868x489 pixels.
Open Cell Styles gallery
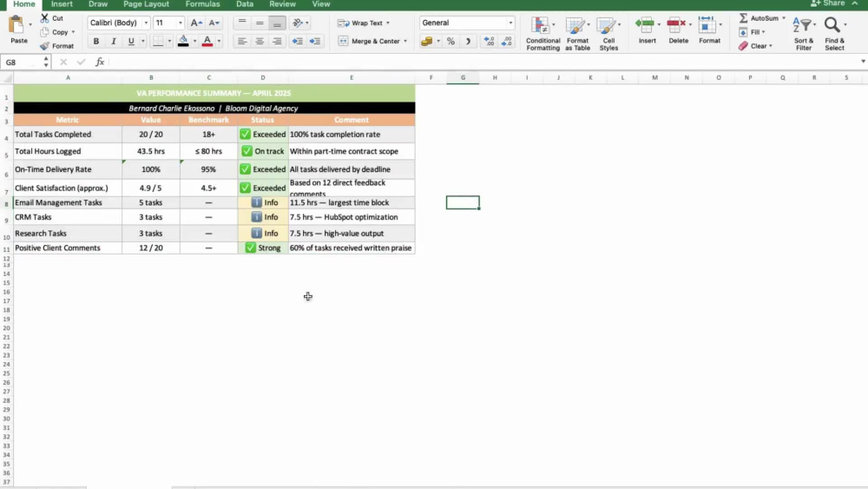(x=608, y=33)
